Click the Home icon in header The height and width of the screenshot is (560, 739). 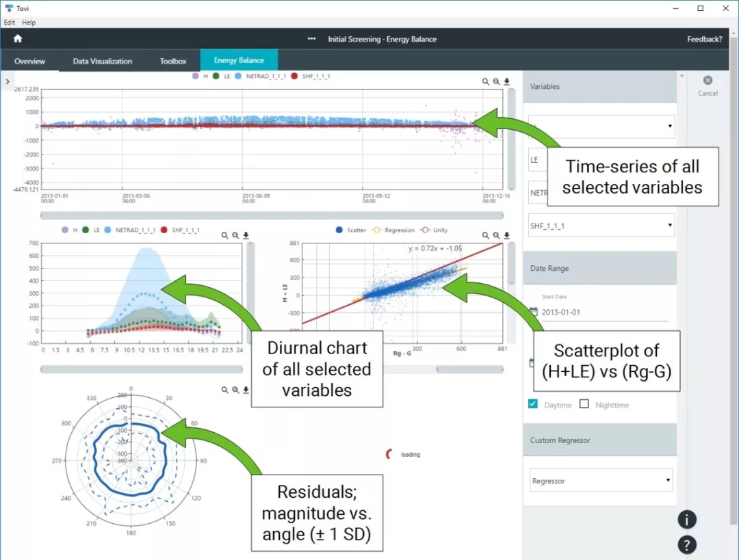(x=18, y=39)
